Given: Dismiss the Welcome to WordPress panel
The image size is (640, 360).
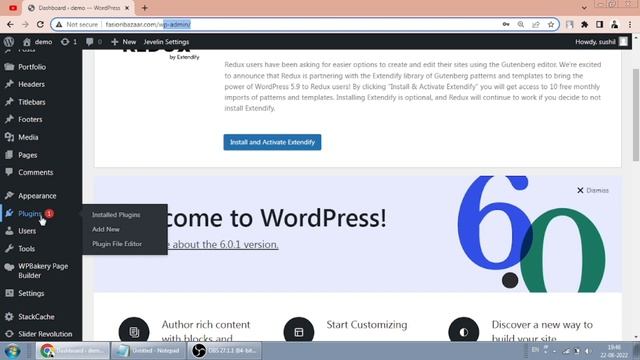Looking at the screenshot, I should click(x=593, y=190).
